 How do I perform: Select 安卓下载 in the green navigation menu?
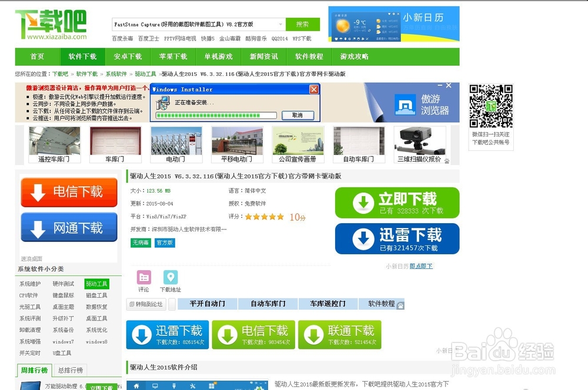point(128,57)
